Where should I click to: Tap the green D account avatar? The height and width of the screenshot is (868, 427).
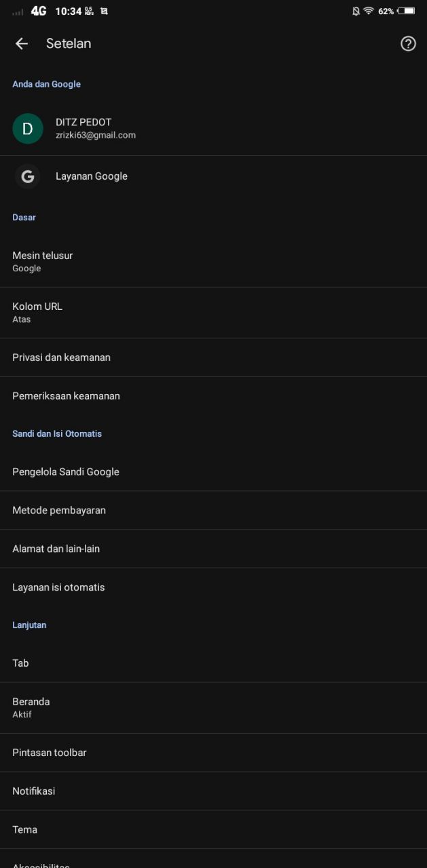pos(28,129)
